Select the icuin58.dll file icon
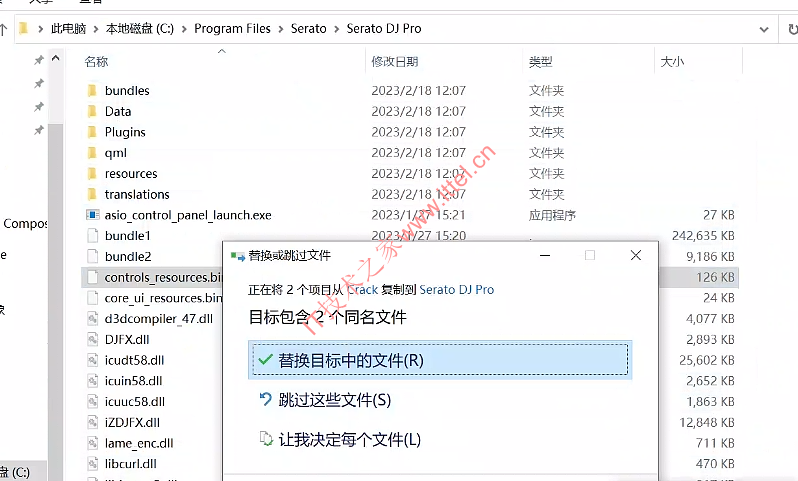This screenshot has height=481, width=798. [92, 381]
